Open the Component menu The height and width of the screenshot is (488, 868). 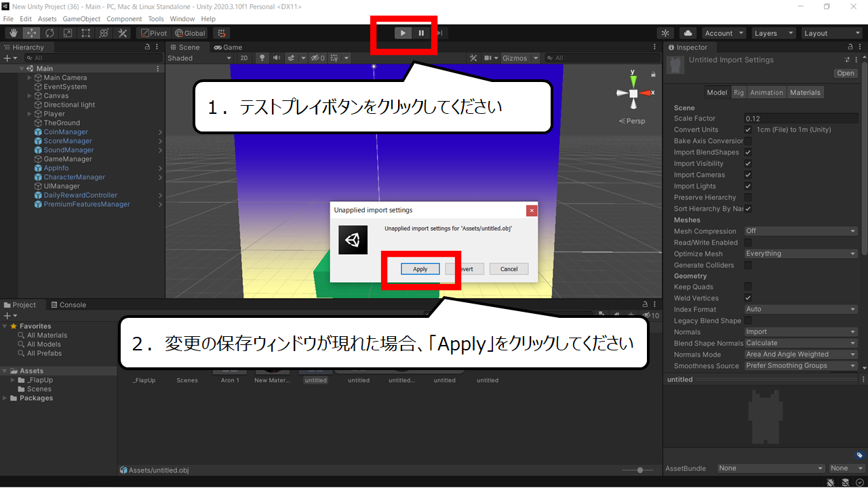pyautogui.click(x=124, y=19)
